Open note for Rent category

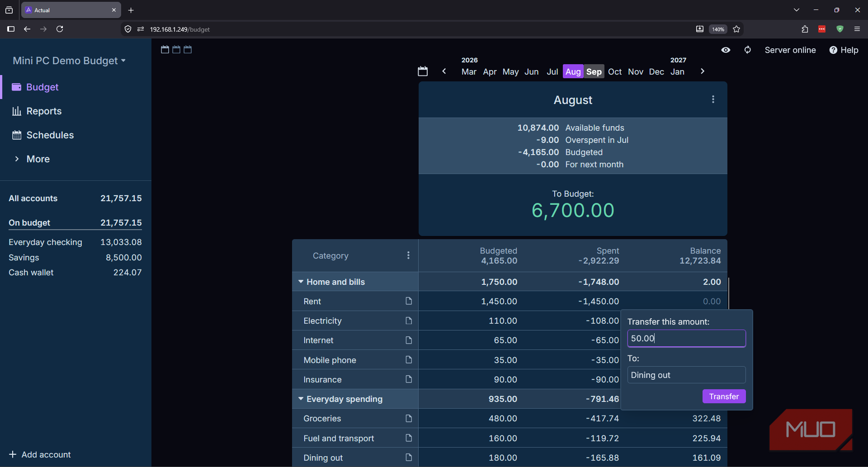pyautogui.click(x=409, y=301)
